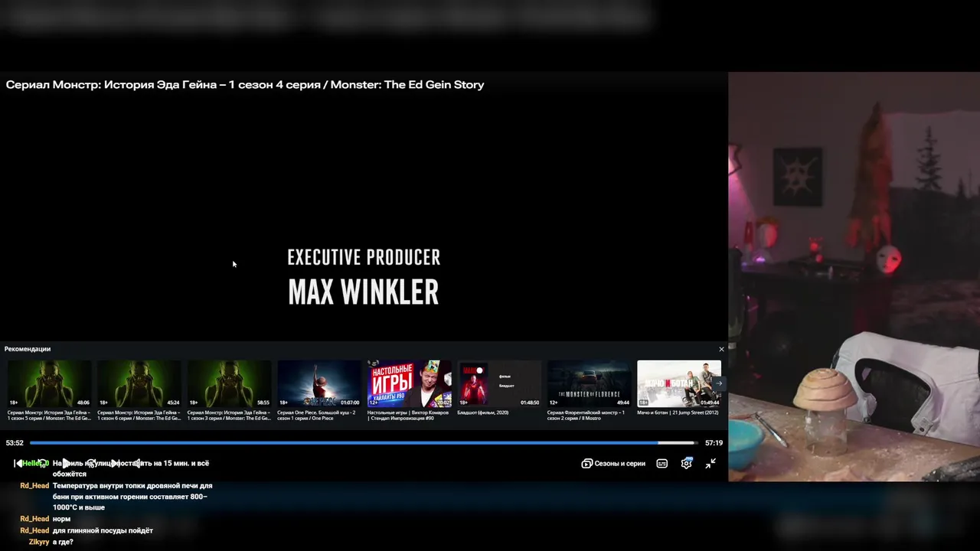The width and height of the screenshot is (980, 551).
Task: Click the unplayed end of the progress bar
Action: [677, 442]
